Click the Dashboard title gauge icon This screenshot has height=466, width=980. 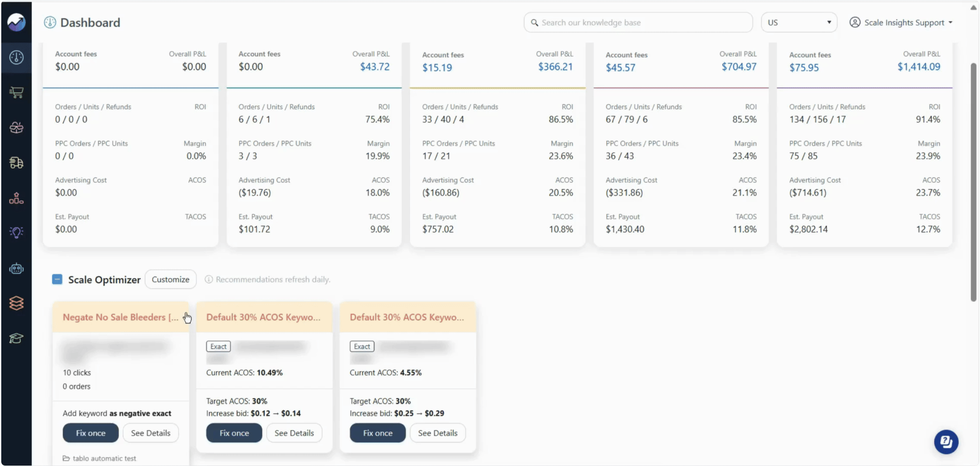tap(50, 22)
